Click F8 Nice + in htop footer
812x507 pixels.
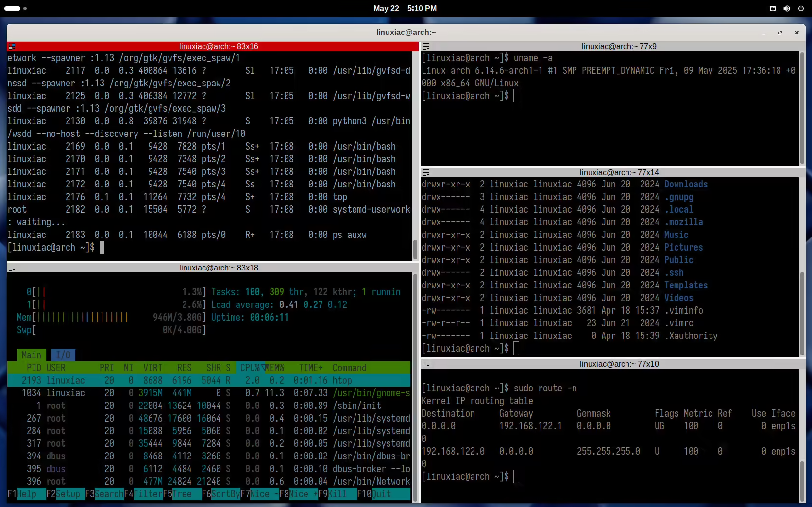click(x=299, y=494)
